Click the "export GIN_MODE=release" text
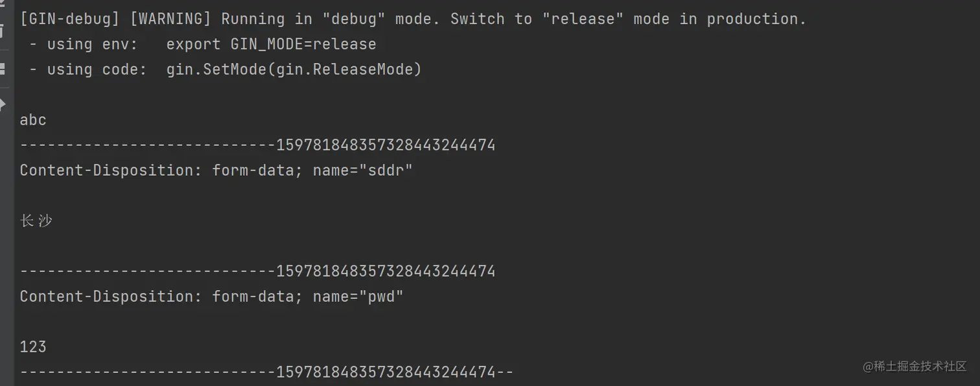980x386 pixels. click(x=271, y=44)
